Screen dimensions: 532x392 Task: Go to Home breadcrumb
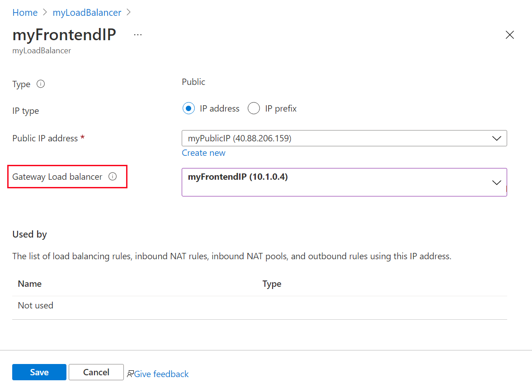(x=25, y=13)
